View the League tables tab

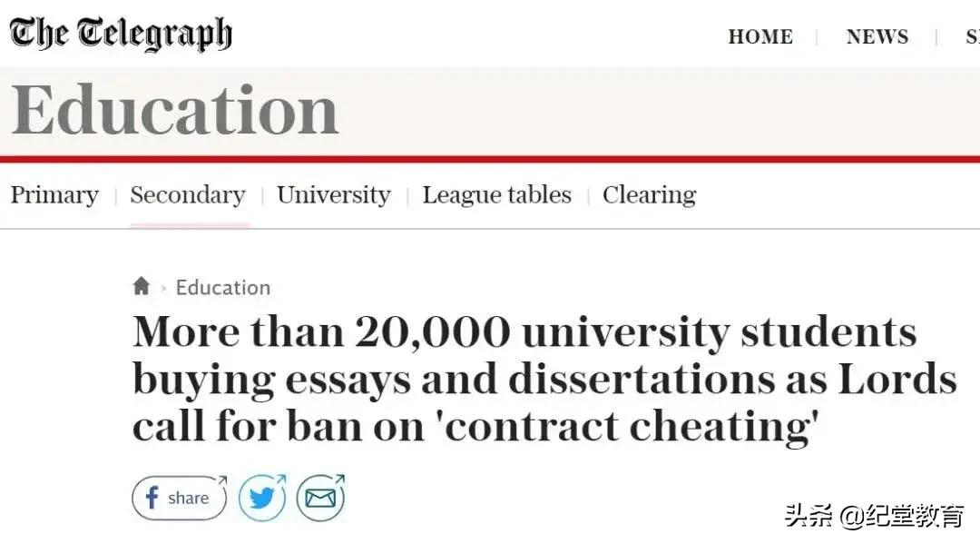496,195
